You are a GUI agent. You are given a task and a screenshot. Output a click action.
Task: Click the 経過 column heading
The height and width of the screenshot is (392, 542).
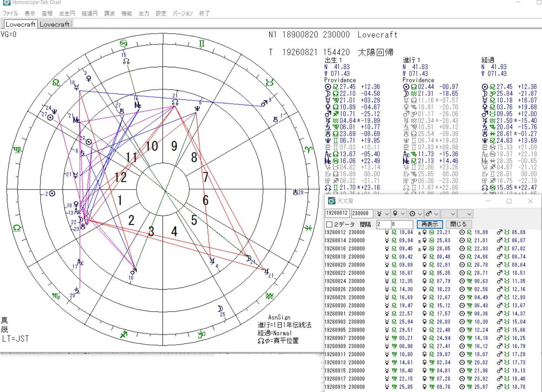488,60
